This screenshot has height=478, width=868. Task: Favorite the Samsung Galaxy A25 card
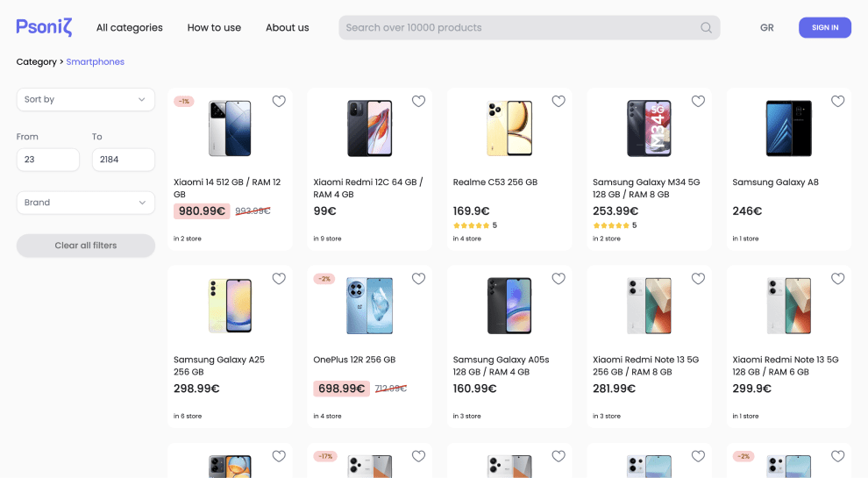[279, 279]
